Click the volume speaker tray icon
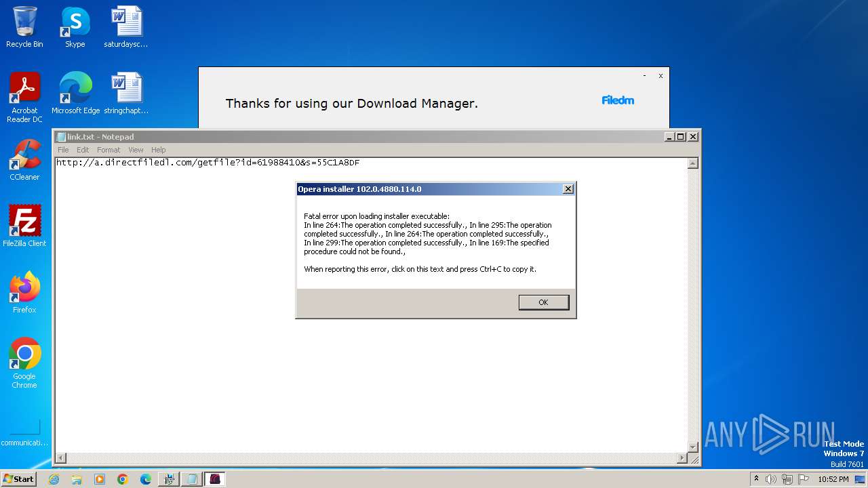Viewport: 868px width, 488px height. pyautogui.click(x=771, y=479)
